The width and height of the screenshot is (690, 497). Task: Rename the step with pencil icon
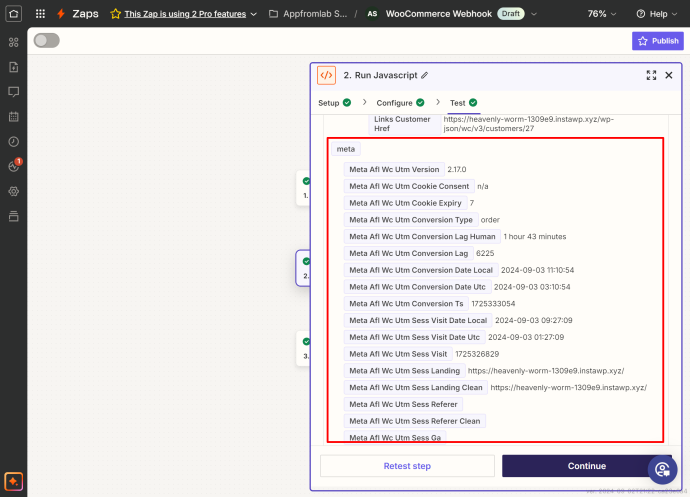click(425, 75)
